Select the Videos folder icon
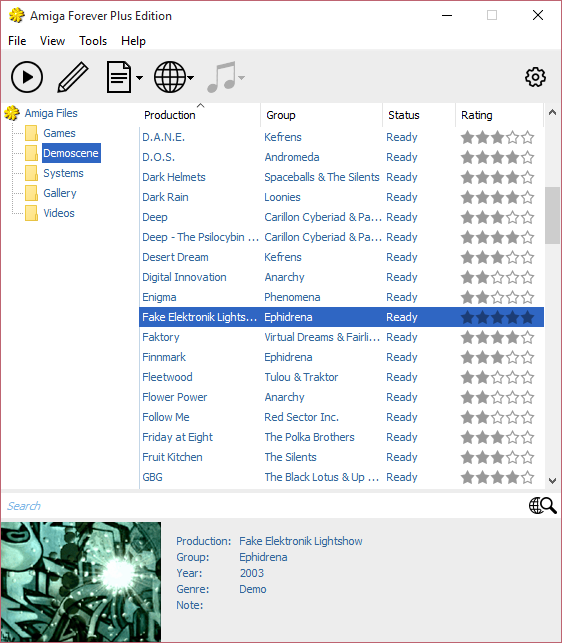This screenshot has width=562, height=643. pyautogui.click(x=31, y=213)
